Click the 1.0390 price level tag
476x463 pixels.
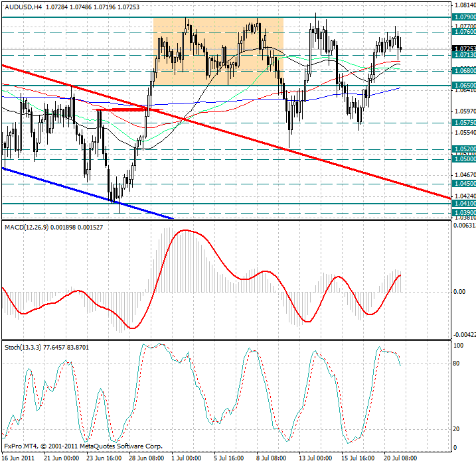[464, 213]
